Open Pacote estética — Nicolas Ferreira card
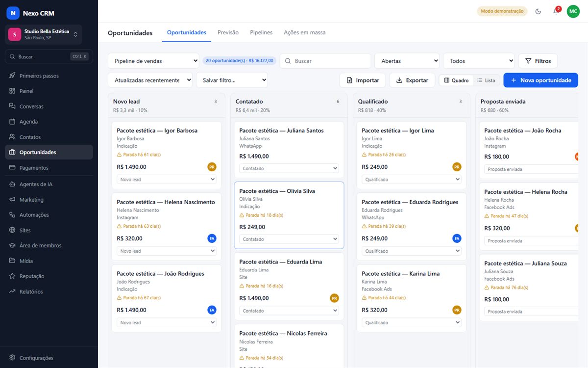This screenshot has width=588, height=368. [289, 346]
